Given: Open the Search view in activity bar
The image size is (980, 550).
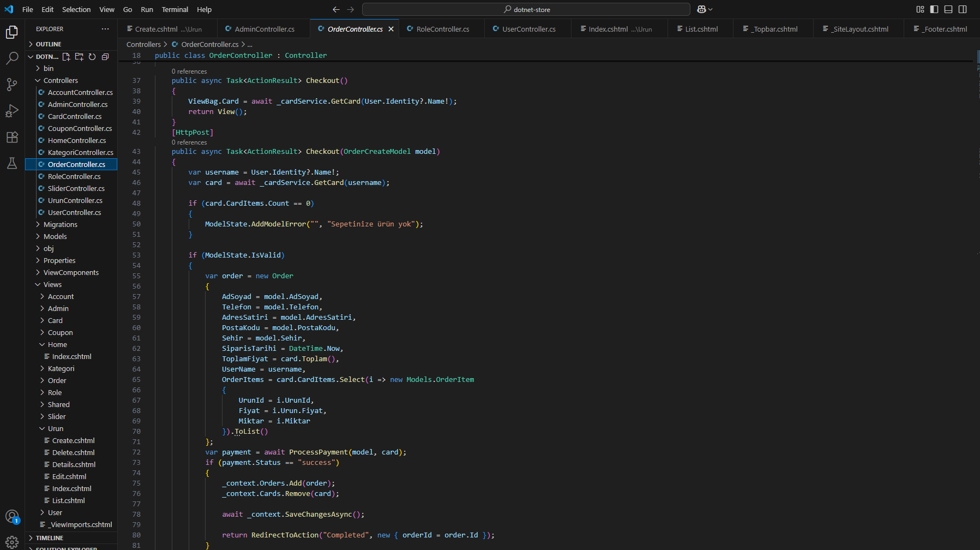Looking at the screenshot, I should click(x=12, y=58).
